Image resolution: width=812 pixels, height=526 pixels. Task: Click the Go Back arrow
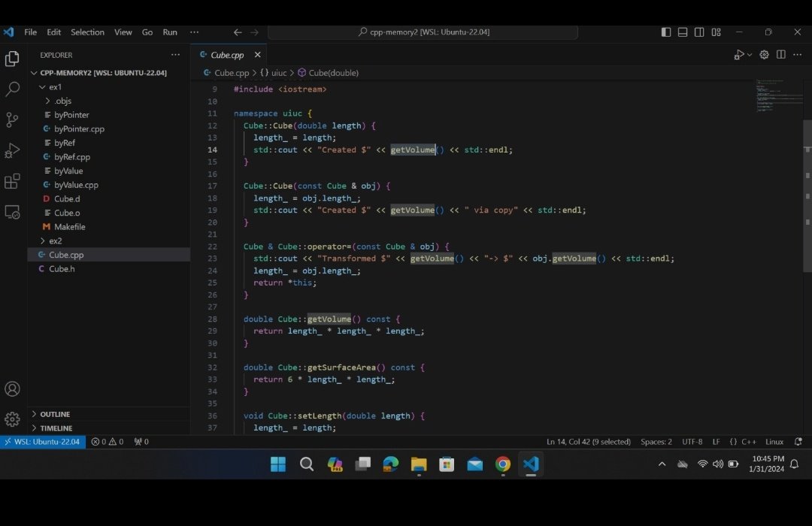point(238,32)
